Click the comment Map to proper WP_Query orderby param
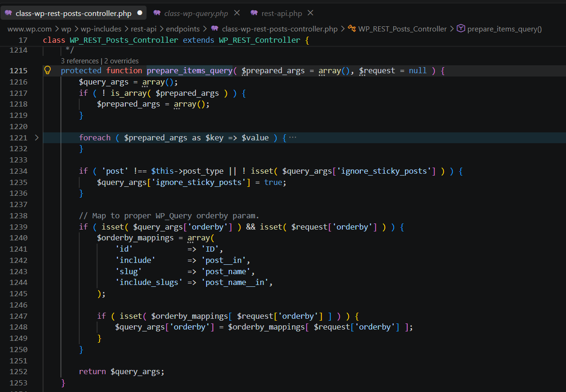The width and height of the screenshot is (566, 392). point(169,215)
